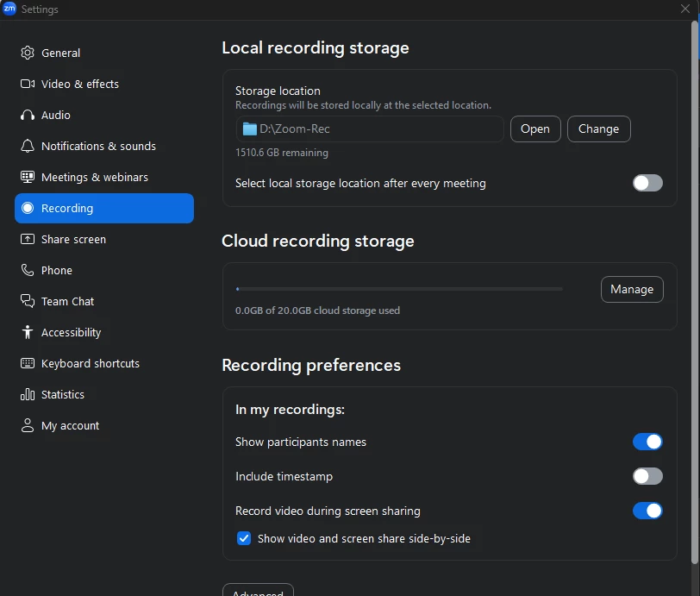Disable Record video during screen sharing

point(647,511)
